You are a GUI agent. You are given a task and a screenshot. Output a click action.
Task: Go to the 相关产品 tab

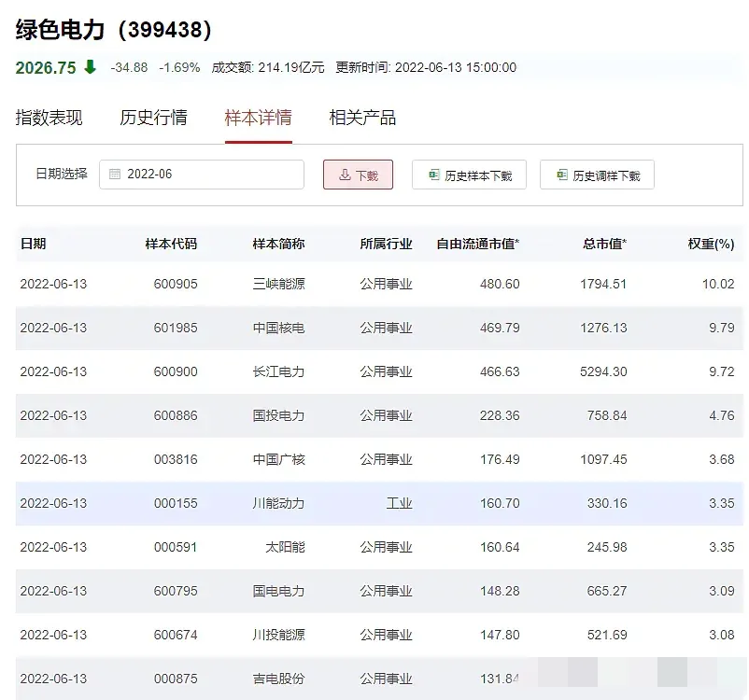362,118
